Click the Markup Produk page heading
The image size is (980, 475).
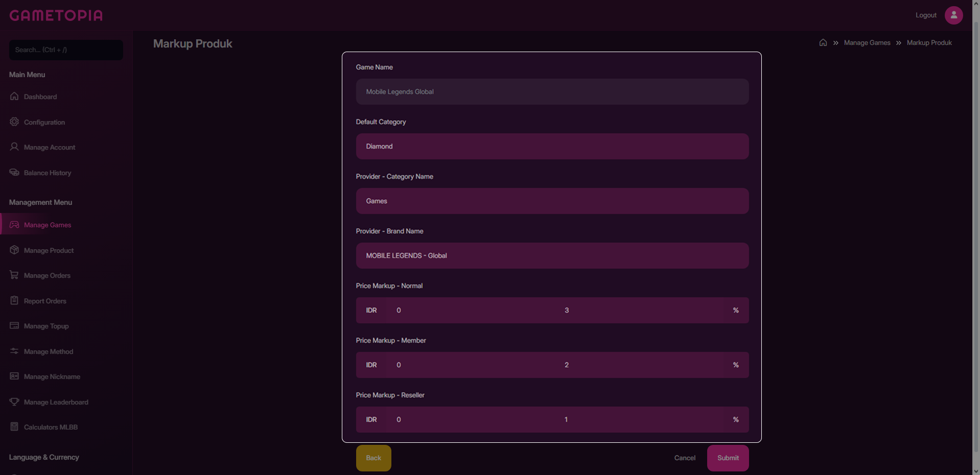(193, 44)
